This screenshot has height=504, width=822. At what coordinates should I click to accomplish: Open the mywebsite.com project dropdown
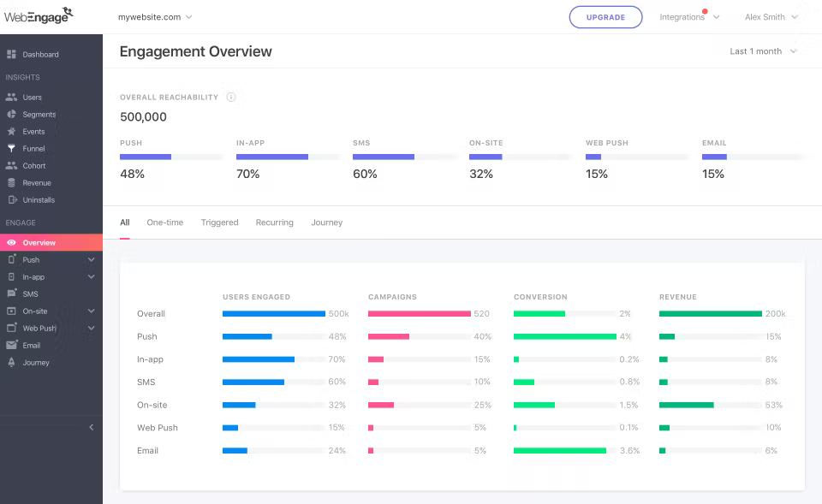(x=155, y=17)
